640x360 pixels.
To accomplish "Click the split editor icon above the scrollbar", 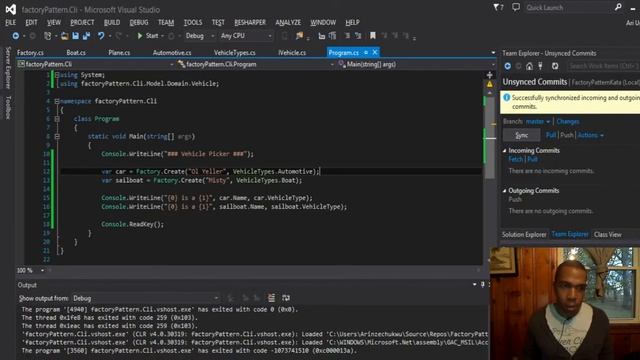I will (x=489, y=75).
